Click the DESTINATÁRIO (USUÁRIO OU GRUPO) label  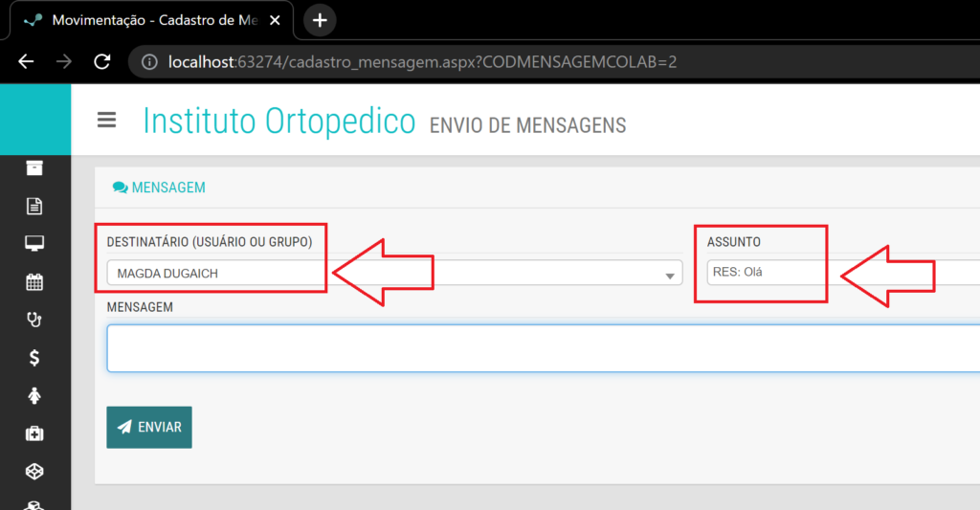pos(210,242)
